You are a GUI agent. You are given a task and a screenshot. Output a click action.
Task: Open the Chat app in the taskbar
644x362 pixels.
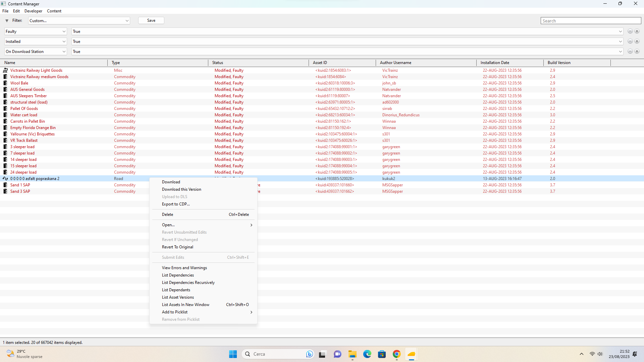pyautogui.click(x=337, y=354)
